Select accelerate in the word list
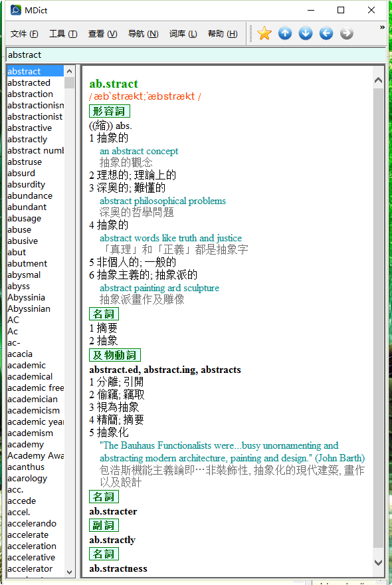 pyautogui.click(x=28, y=534)
